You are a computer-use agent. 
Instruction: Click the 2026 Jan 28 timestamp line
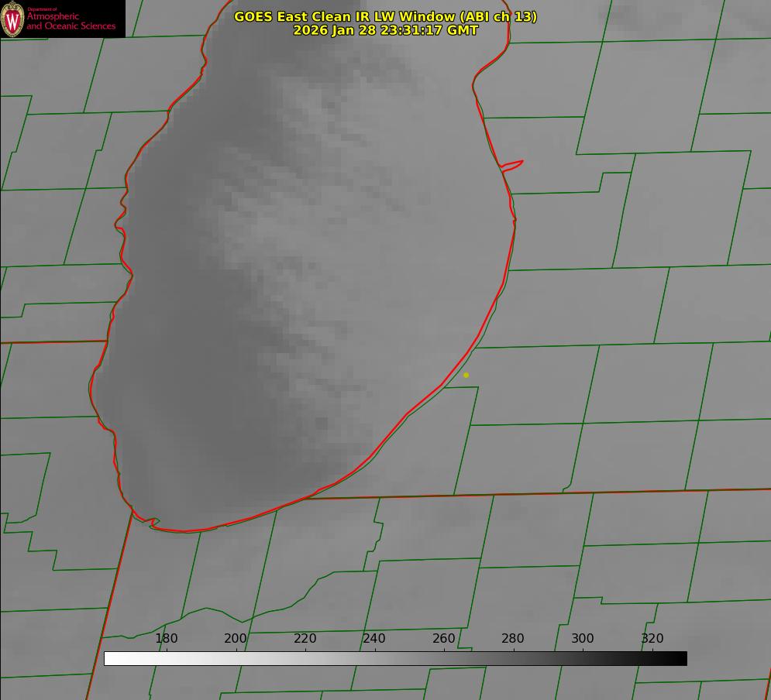[x=385, y=30]
